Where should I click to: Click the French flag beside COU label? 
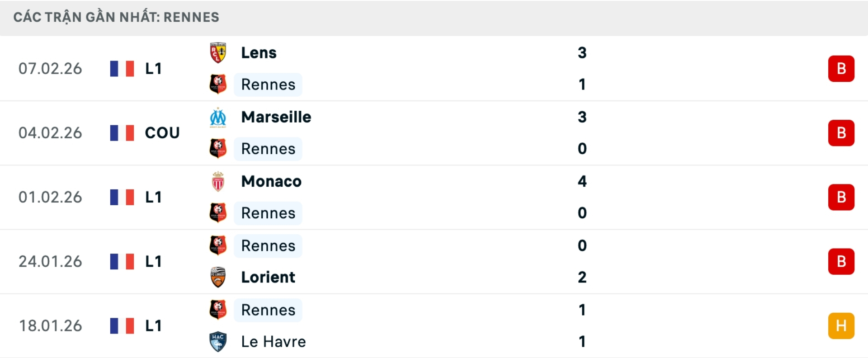123,132
